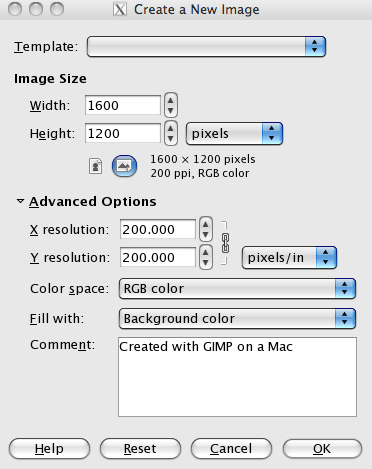Screen dimensions: 372x469
Task: Toggle the resolution chain link icon
Action: pyautogui.click(x=225, y=243)
